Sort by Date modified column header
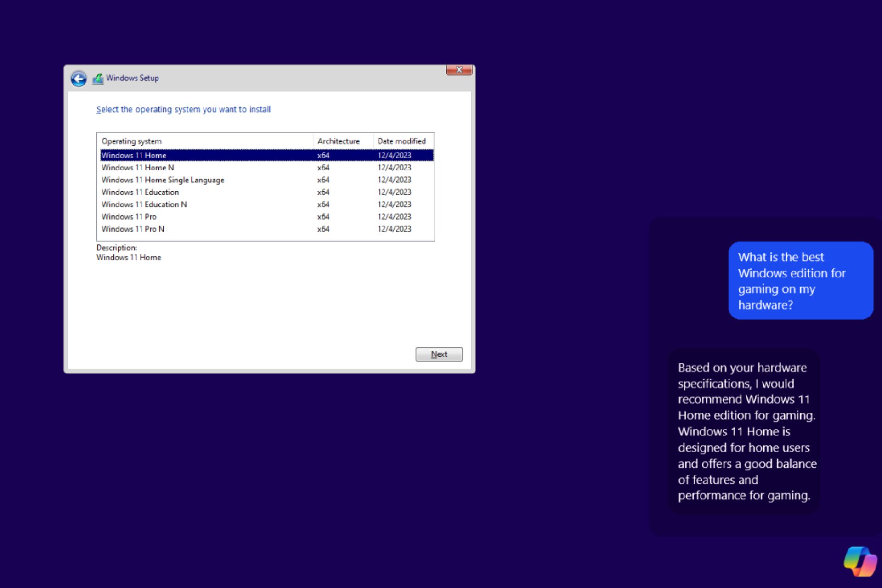The image size is (882, 588). tap(403, 141)
